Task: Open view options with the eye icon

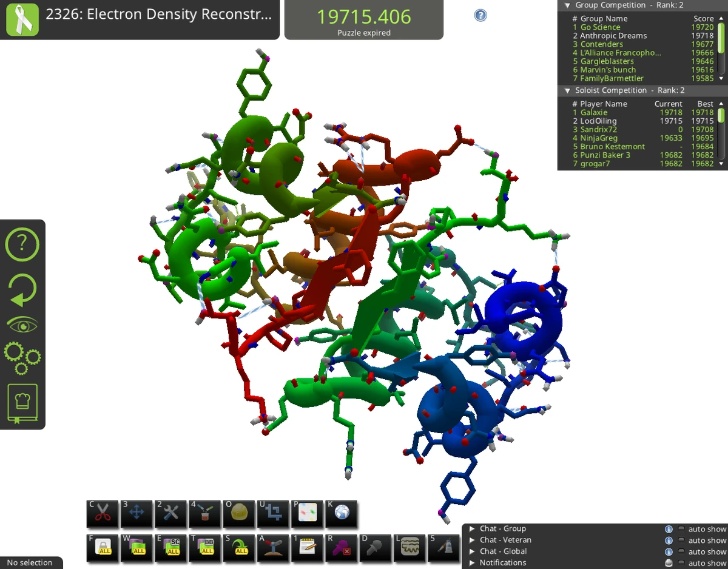Action: (x=22, y=324)
